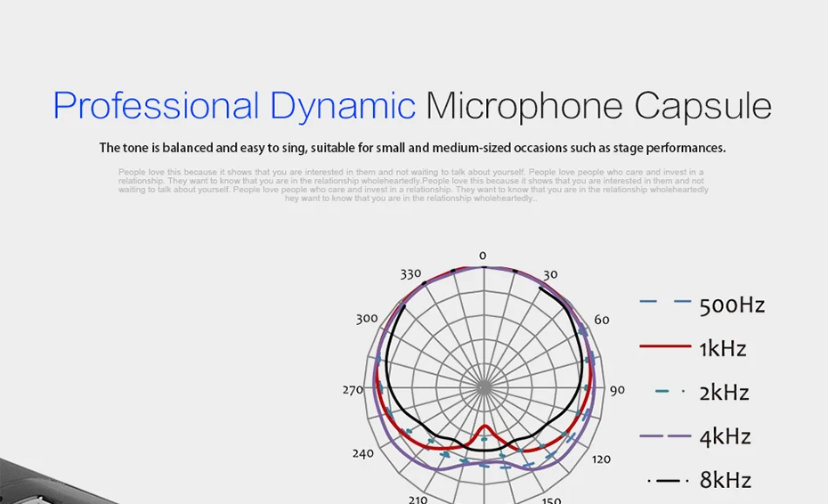Viewport: 828px width, 504px height.
Task: Select the 500Hz legend label
Action: coord(732,305)
